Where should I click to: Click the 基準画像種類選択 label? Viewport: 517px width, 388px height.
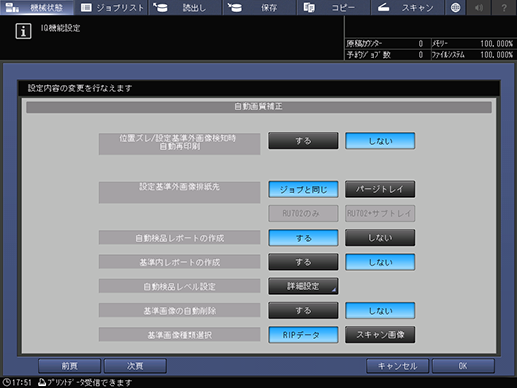pyautogui.click(x=179, y=335)
